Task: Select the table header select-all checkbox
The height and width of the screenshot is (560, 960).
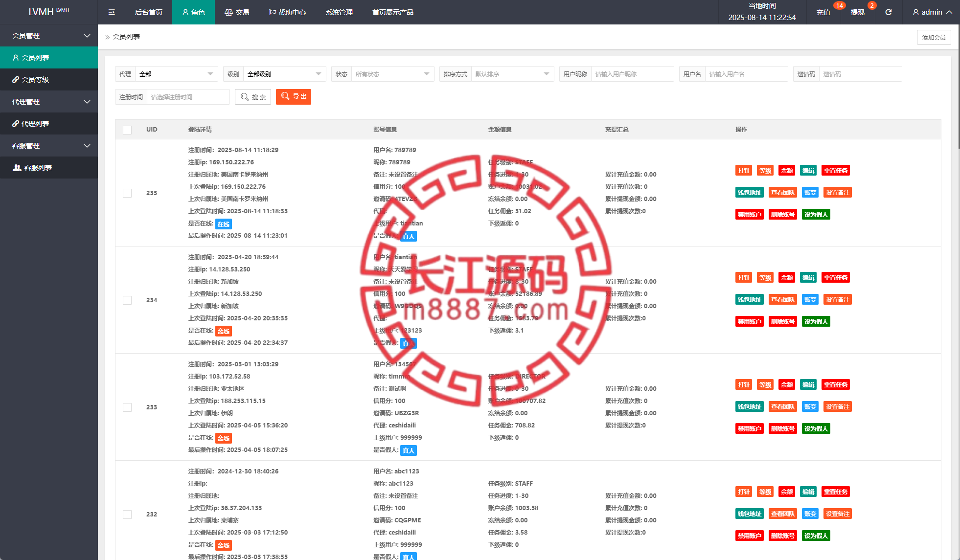Action: (127, 130)
